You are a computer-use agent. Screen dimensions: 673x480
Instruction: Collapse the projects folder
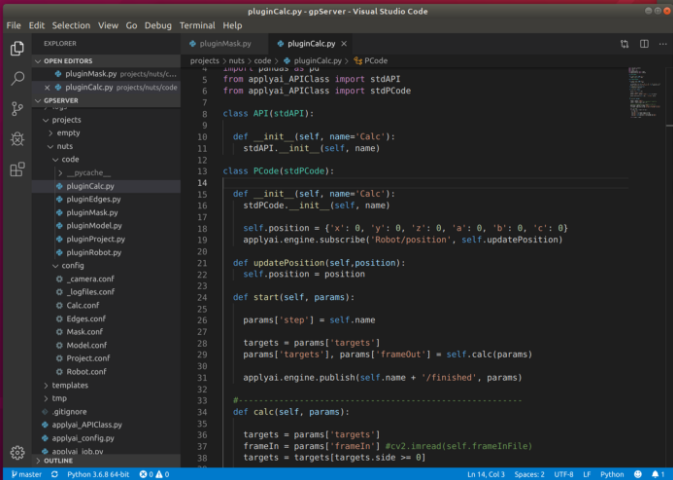106,120
